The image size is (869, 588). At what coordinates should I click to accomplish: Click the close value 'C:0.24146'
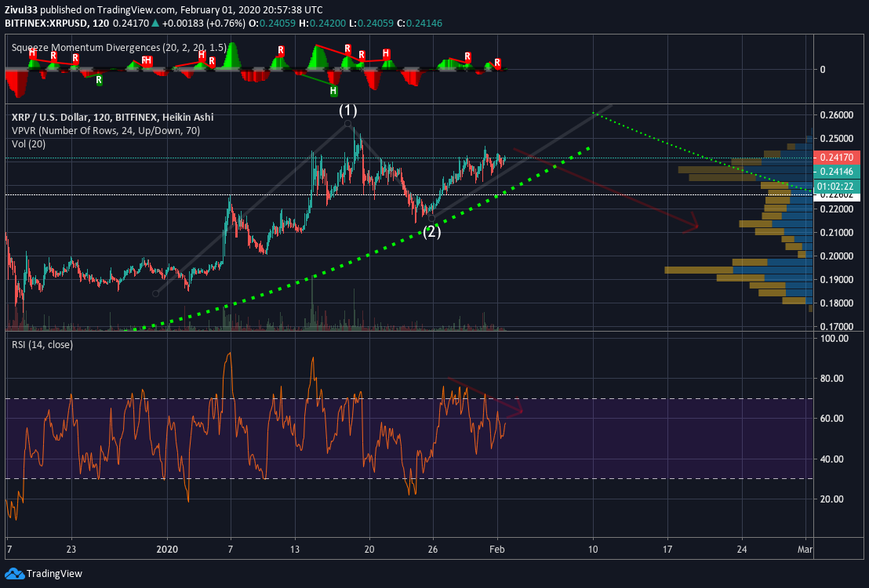click(x=419, y=24)
